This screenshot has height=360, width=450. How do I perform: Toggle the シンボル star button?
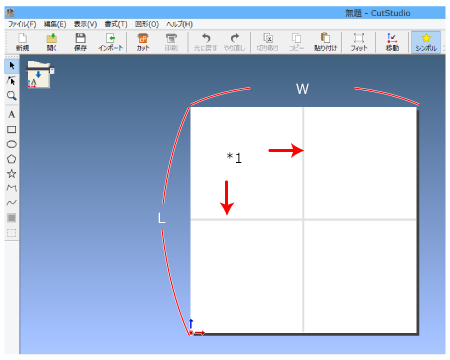pyautogui.click(x=426, y=42)
